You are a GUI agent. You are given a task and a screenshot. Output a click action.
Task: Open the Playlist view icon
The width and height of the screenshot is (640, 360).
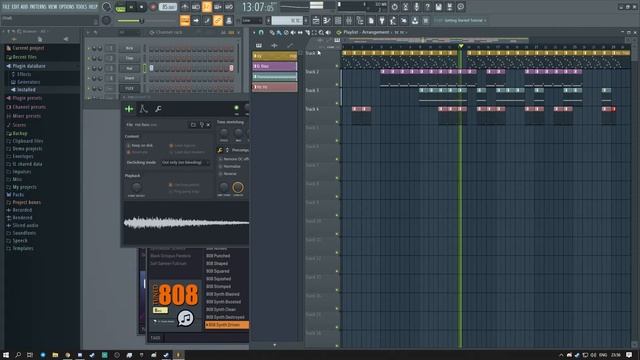pyautogui.click(x=316, y=20)
